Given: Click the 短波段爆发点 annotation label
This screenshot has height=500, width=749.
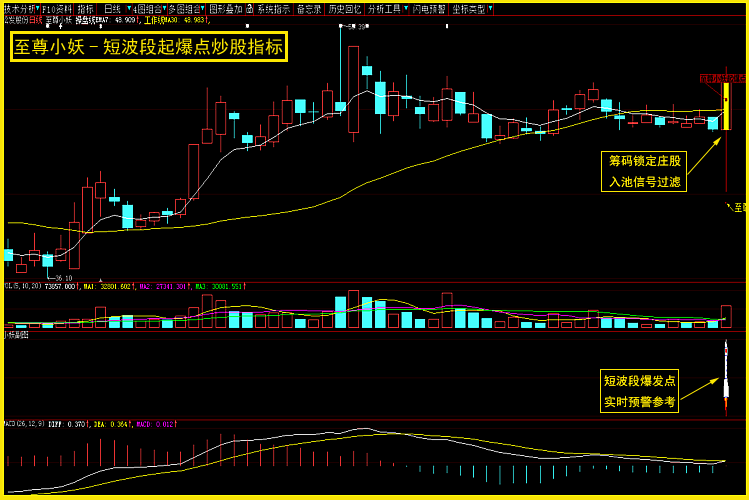Looking at the screenshot, I should (639, 391).
